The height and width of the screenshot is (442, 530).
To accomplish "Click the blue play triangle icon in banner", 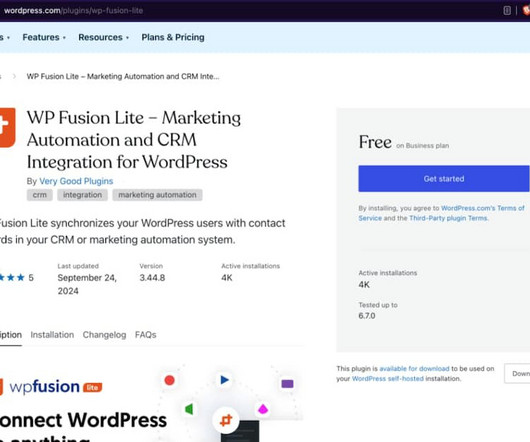I will (x=224, y=380).
